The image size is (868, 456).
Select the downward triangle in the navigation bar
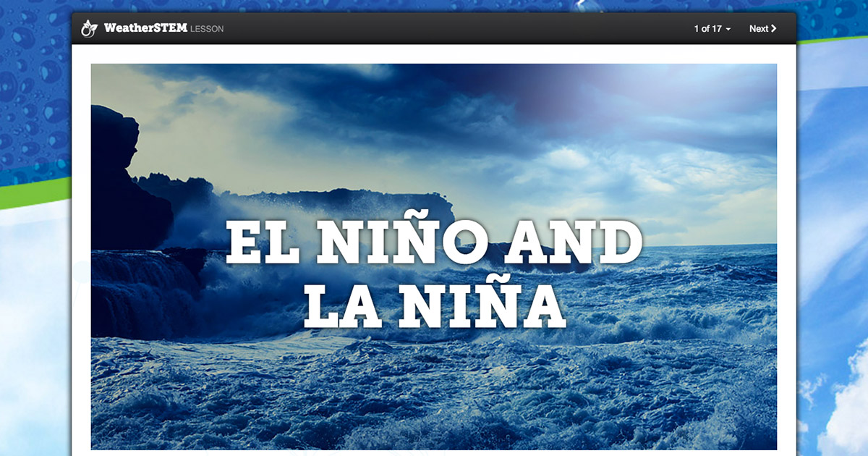[728, 29]
